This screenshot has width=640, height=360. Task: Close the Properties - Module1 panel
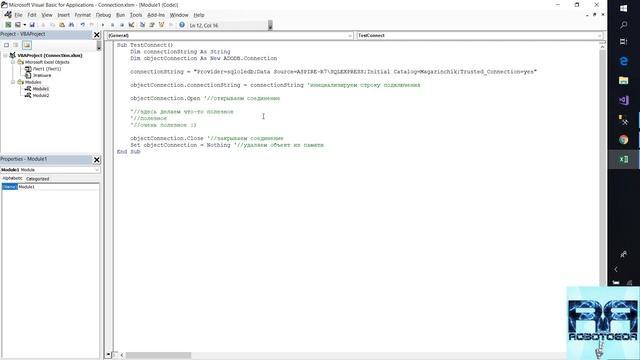97,160
